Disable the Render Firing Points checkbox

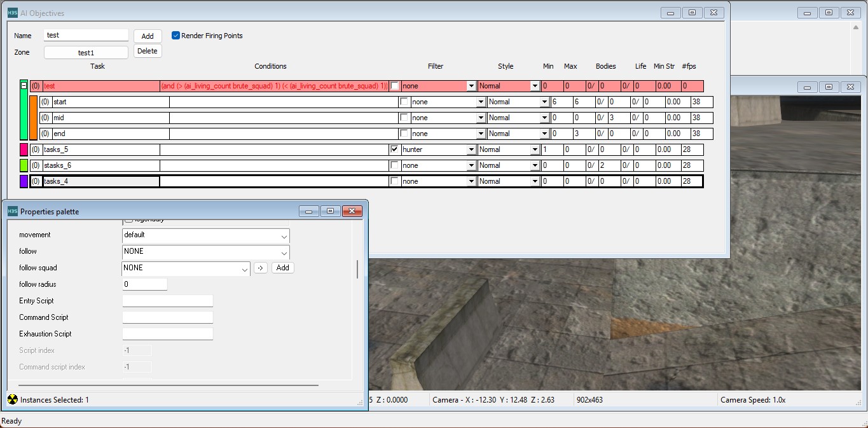(x=176, y=36)
